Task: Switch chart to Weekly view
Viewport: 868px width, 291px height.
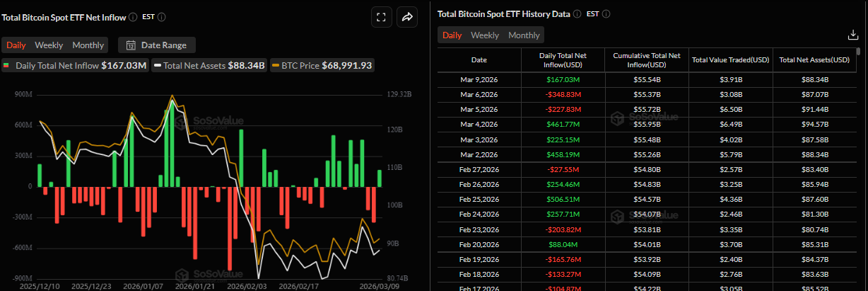Action: coord(49,45)
